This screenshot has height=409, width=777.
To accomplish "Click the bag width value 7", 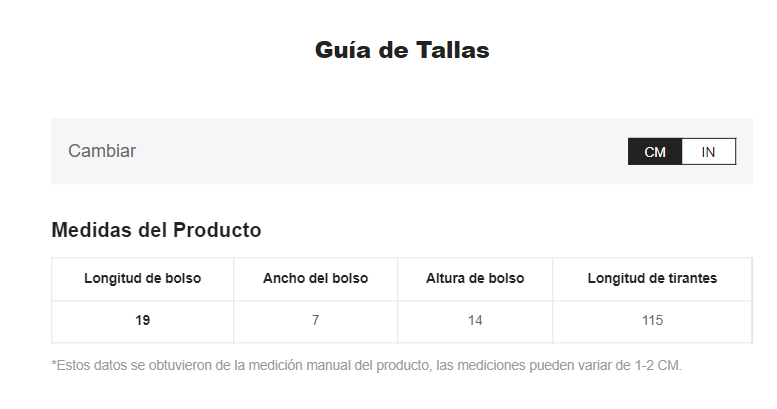I will [316, 320].
